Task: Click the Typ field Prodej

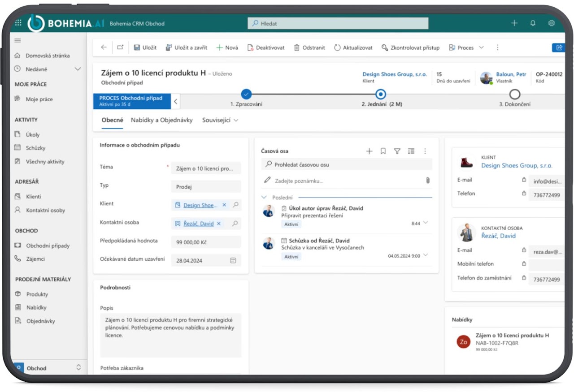Action: (x=206, y=187)
